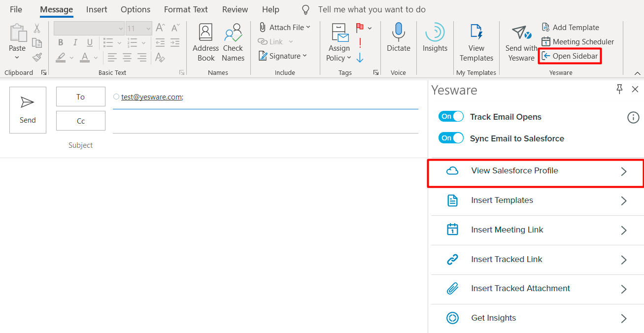Toggle Italic formatting
This screenshot has height=333, width=644.
[x=75, y=43]
